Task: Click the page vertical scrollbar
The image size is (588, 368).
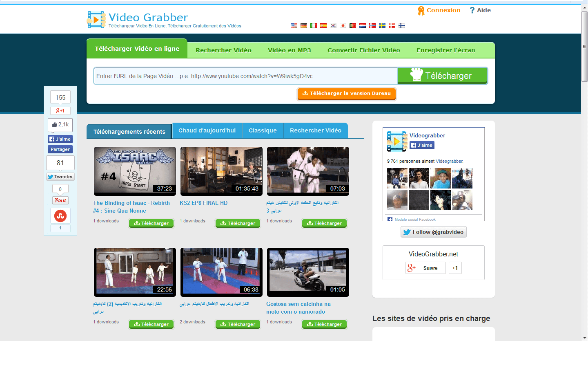Action: pos(584,47)
